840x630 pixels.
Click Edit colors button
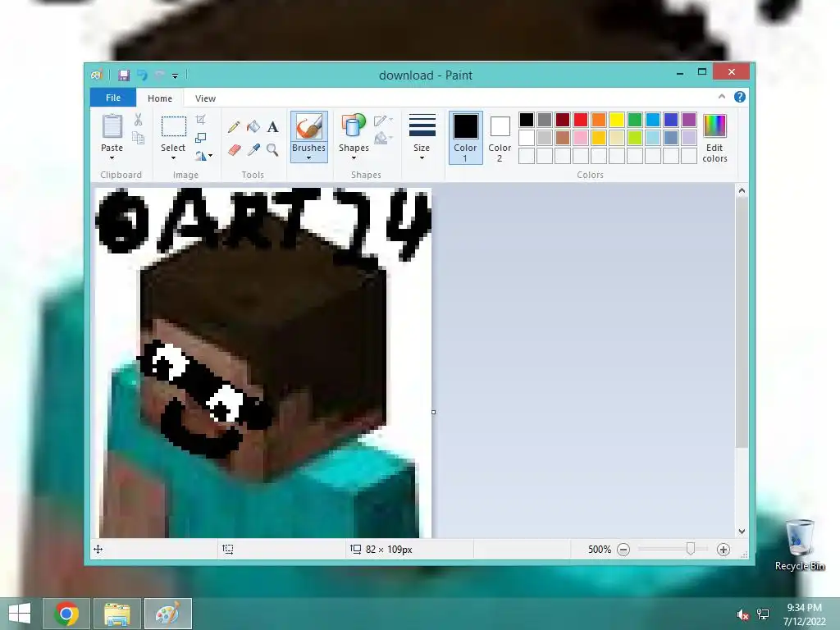[714, 138]
